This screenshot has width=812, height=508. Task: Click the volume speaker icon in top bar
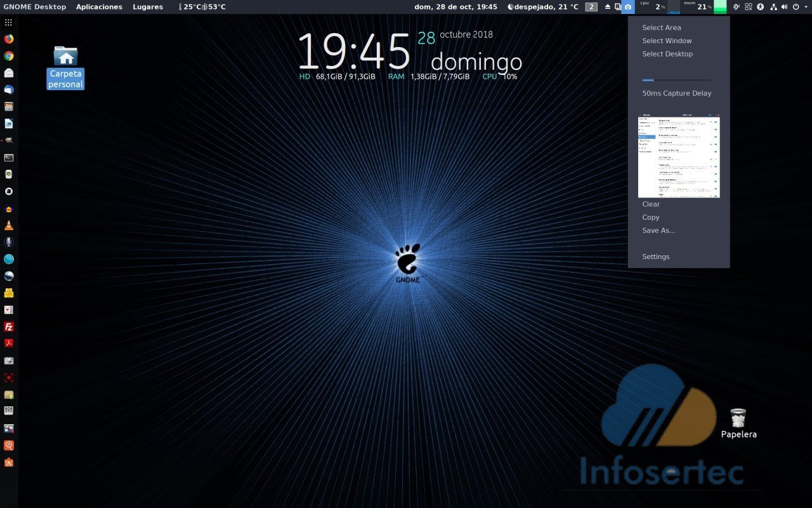tap(784, 7)
